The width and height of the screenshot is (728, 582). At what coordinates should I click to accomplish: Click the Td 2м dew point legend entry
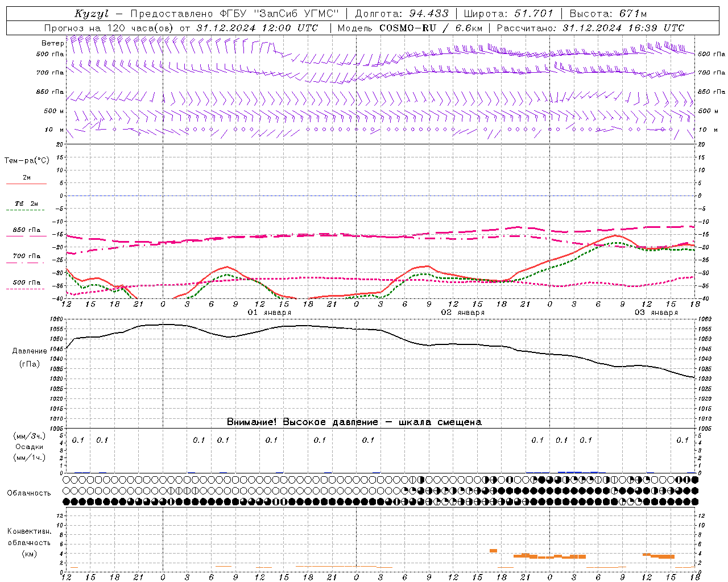(26, 204)
